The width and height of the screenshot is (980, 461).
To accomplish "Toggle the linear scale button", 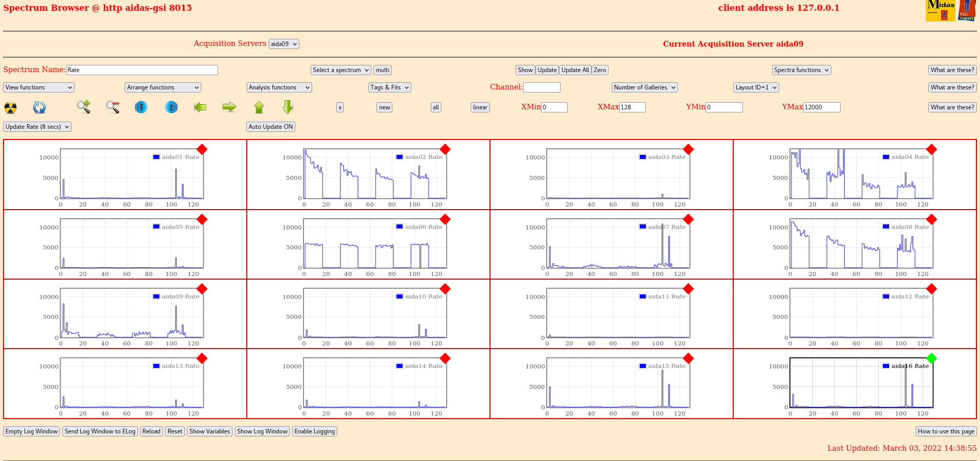I will coord(480,107).
